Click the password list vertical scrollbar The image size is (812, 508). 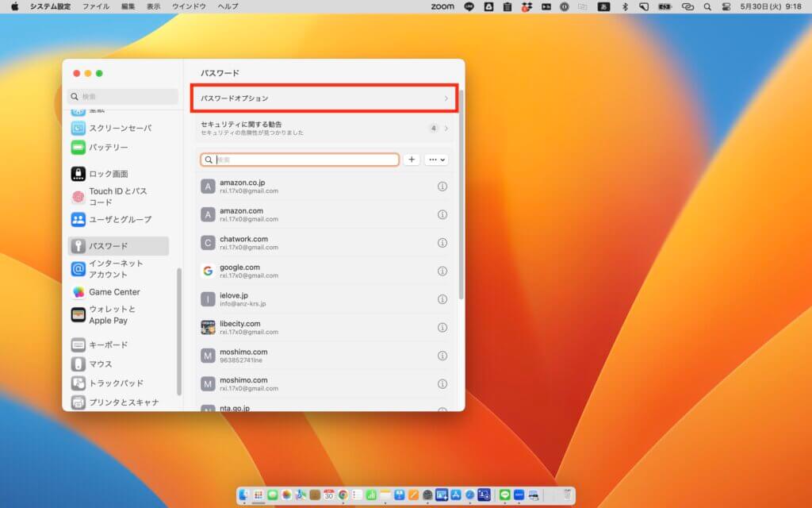point(461,194)
